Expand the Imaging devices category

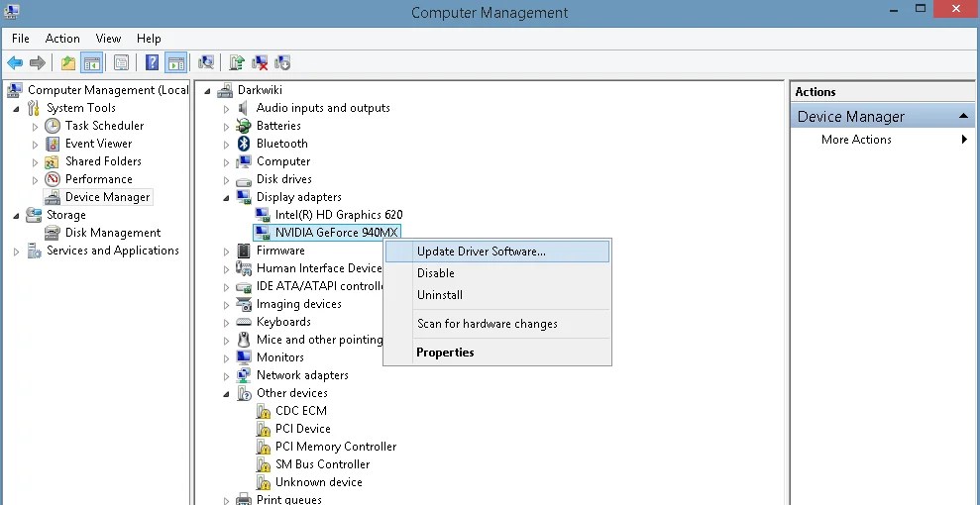coord(226,305)
